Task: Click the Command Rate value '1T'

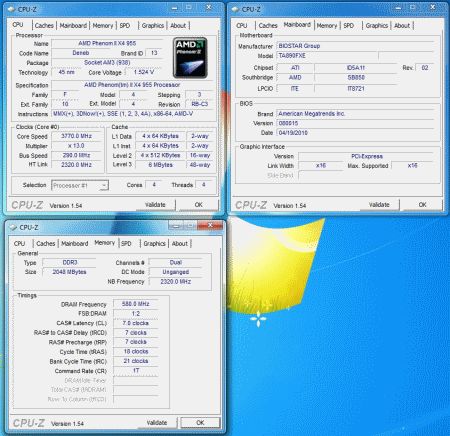Action: click(135, 371)
